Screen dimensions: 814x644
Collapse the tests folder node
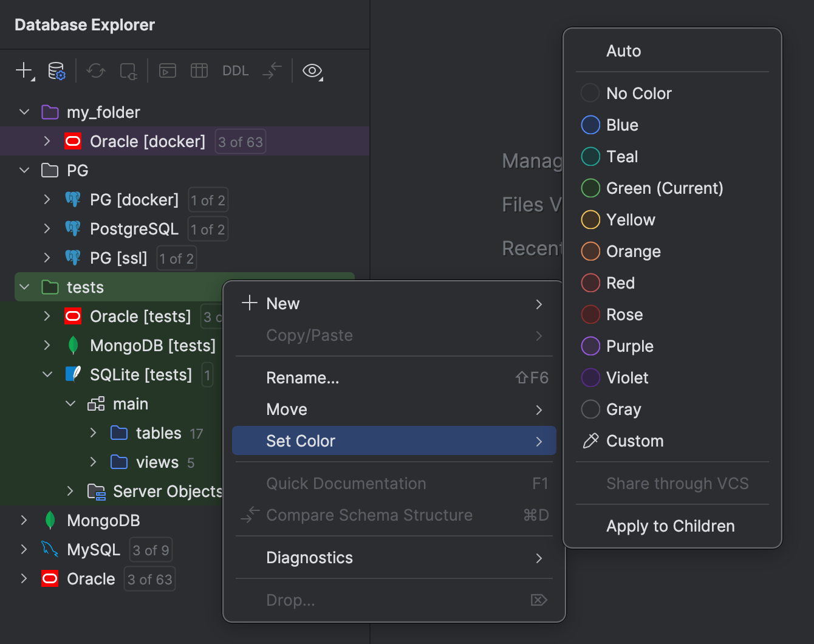click(24, 287)
